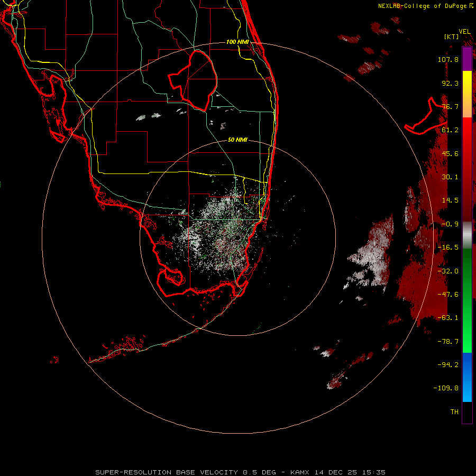
Task: Click the -63.1 velocity scale value
Action: [448, 318]
